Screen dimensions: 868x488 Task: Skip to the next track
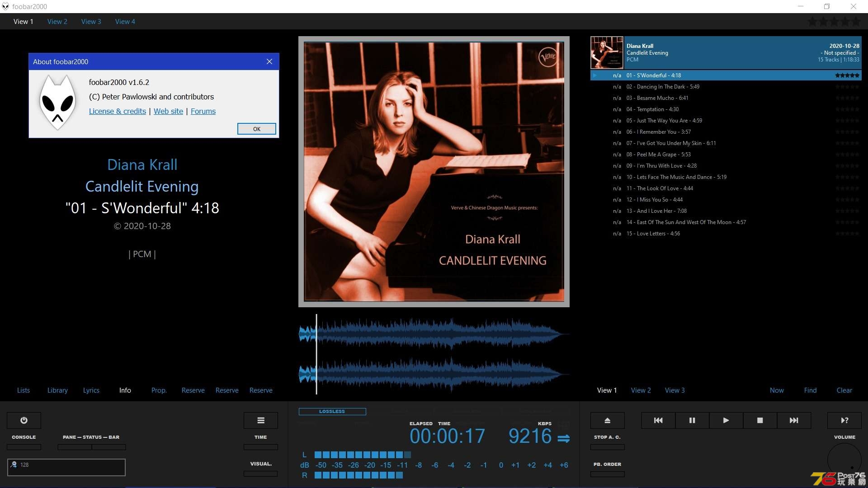tap(794, 420)
